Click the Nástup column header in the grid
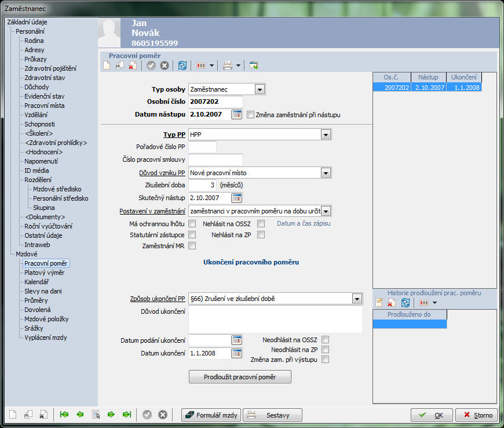The height and width of the screenshot is (428, 504). click(429, 77)
